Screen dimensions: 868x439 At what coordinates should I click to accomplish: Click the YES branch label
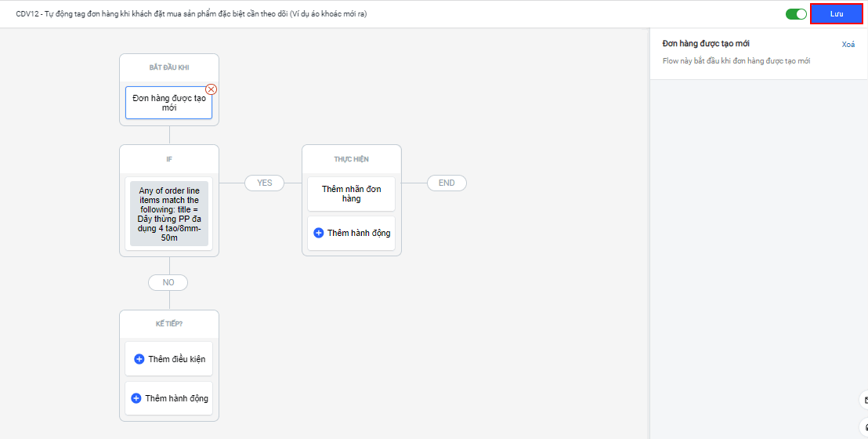(265, 183)
